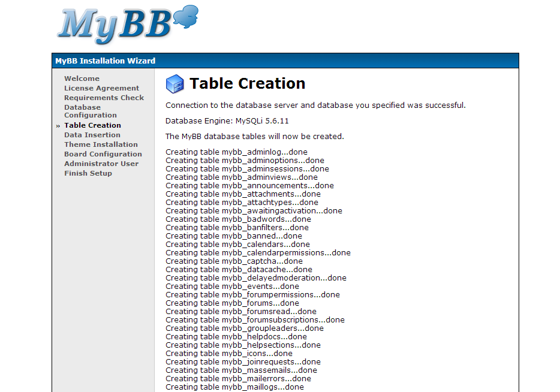
Task: Click the MyBB Installation Wizard title bar
Action: [x=285, y=61]
